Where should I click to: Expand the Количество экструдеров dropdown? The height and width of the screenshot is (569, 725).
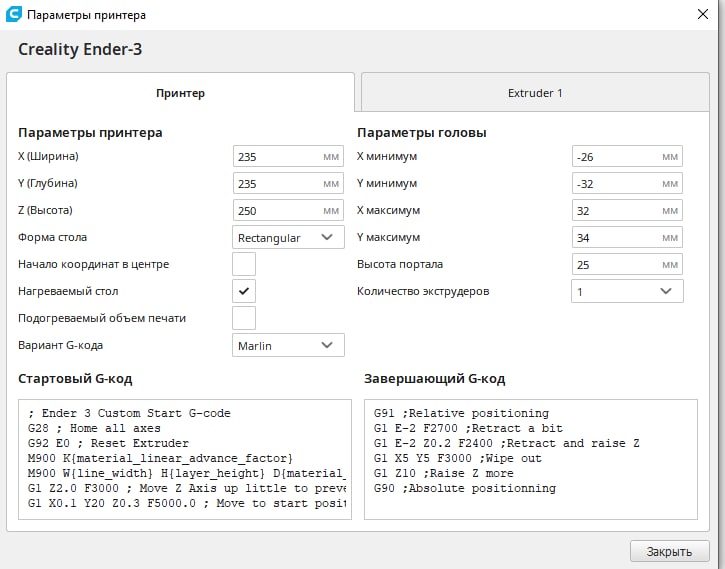pyautogui.click(x=627, y=291)
